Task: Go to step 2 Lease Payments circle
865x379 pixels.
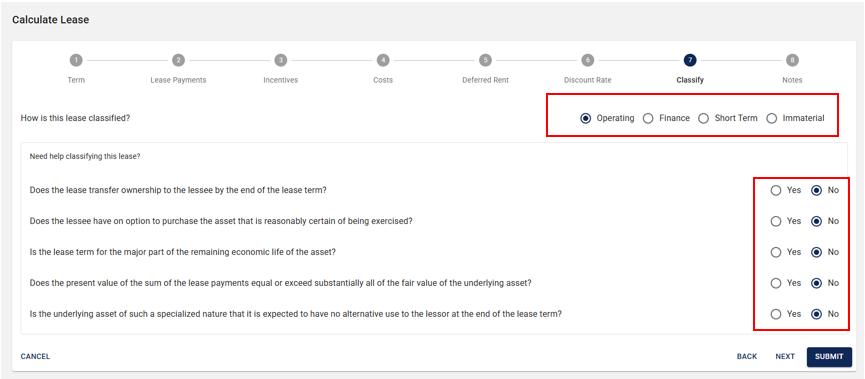Action: [x=178, y=60]
